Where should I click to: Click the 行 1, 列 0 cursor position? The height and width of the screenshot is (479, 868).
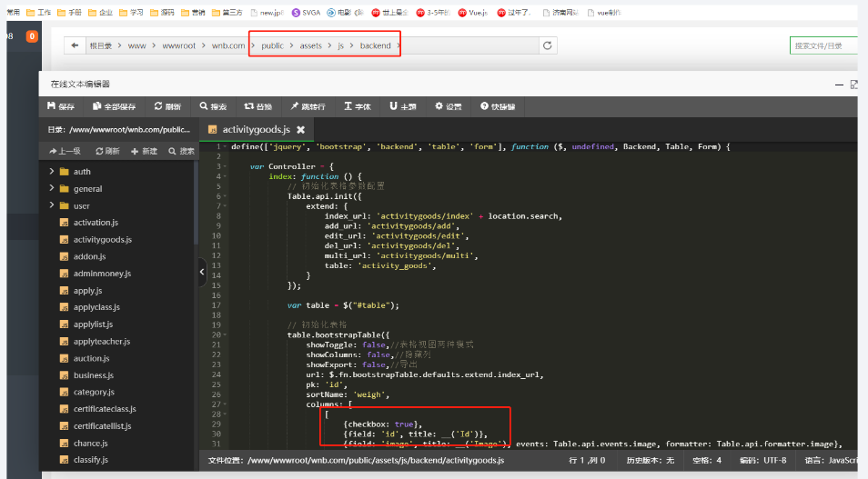tap(587, 460)
